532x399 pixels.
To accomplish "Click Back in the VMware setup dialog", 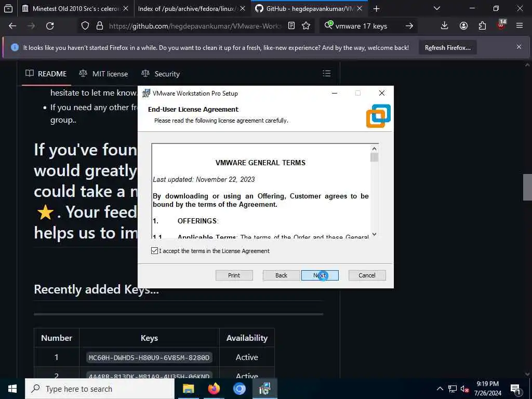I will click(281, 275).
